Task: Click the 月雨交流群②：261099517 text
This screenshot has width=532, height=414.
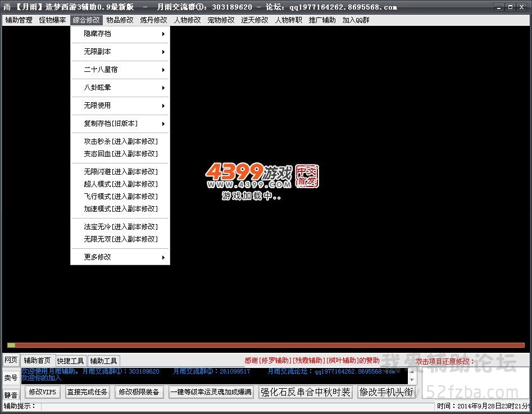Action: coord(212,371)
